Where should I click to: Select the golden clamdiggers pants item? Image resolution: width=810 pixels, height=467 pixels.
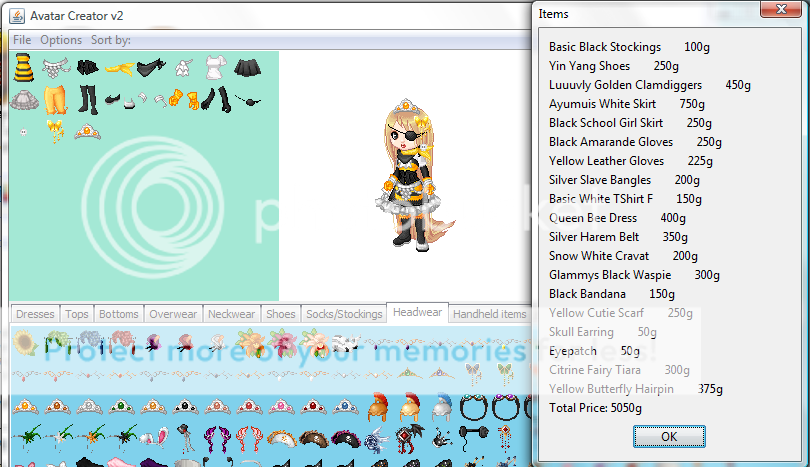(56, 99)
